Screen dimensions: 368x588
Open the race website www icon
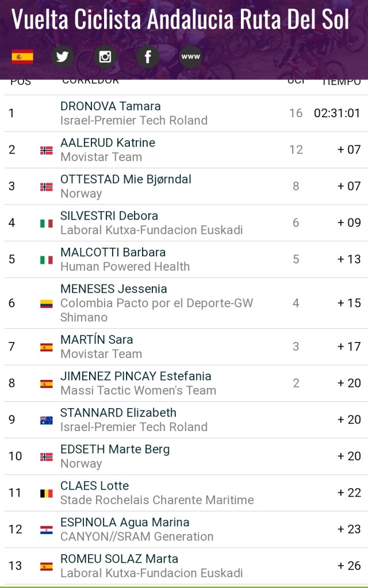(190, 56)
